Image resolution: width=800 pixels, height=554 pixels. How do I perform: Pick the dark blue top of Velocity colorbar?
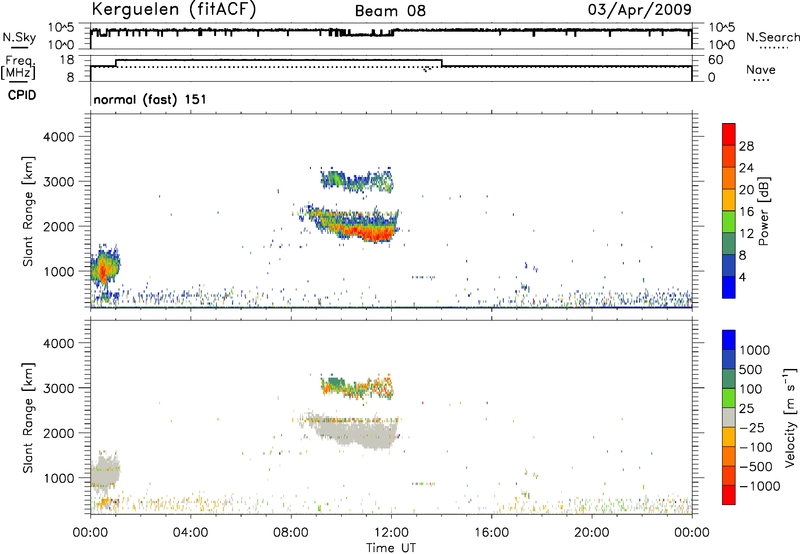point(729,340)
